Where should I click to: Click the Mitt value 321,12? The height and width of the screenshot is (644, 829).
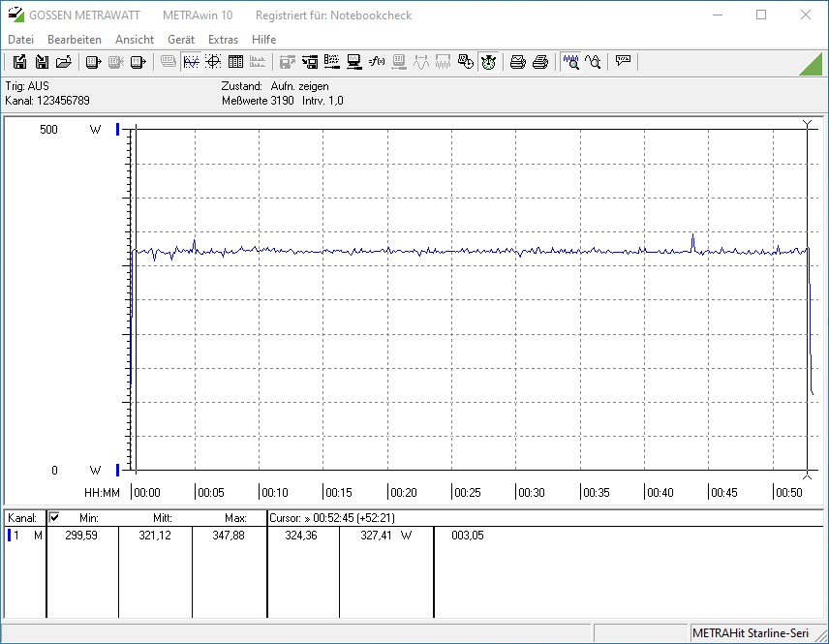[x=155, y=536]
